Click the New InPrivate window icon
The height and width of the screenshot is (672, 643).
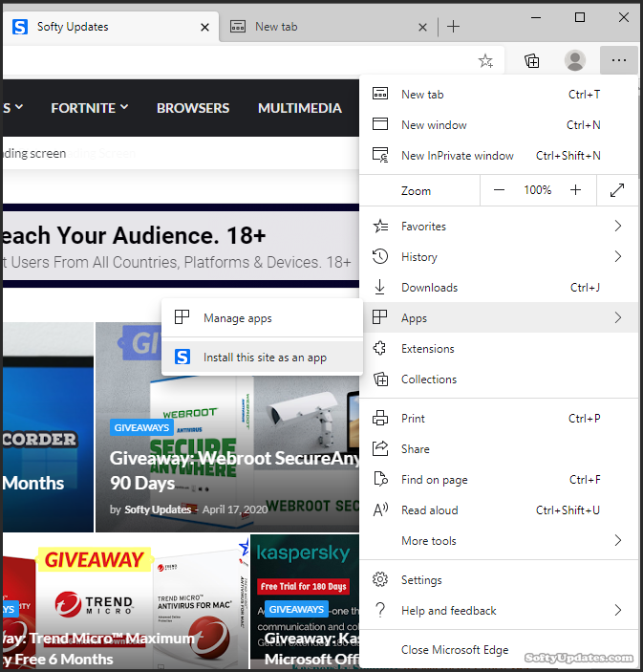point(380,155)
